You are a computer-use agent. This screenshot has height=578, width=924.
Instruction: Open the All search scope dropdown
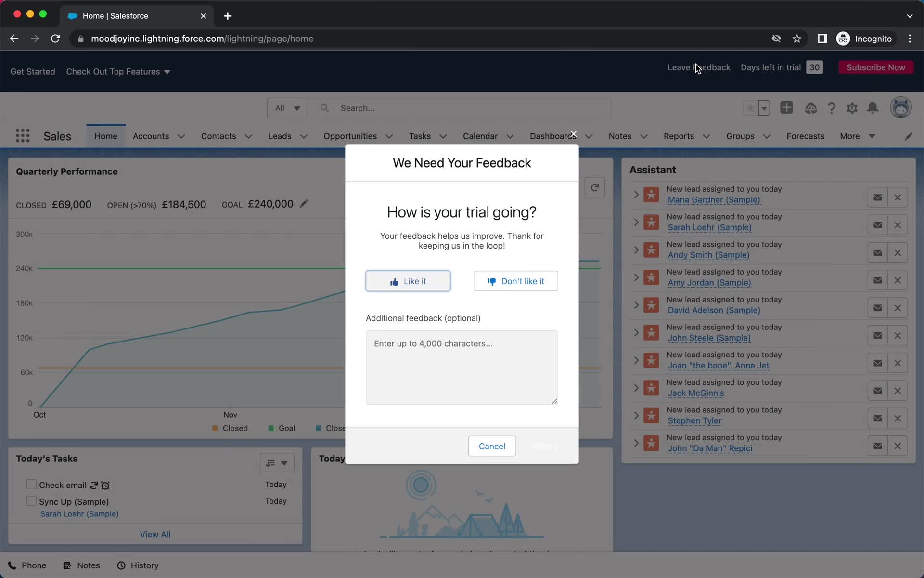pyautogui.click(x=287, y=108)
